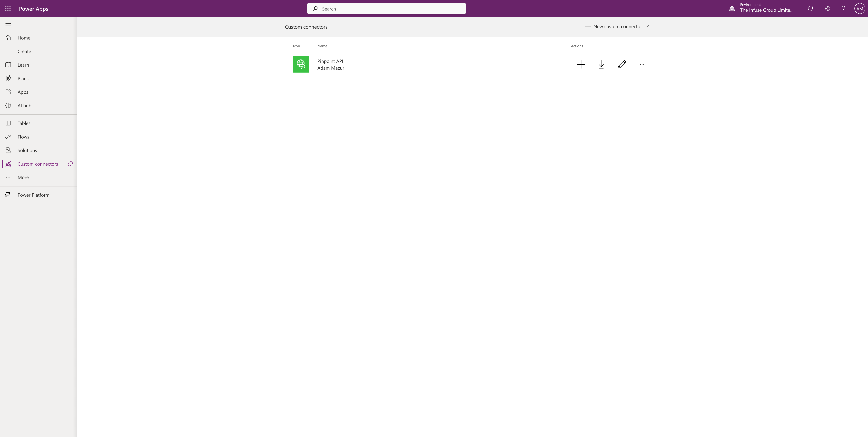This screenshot has width=868, height=437.
Task: Click the Plans icon
Action: click(8, 78)
